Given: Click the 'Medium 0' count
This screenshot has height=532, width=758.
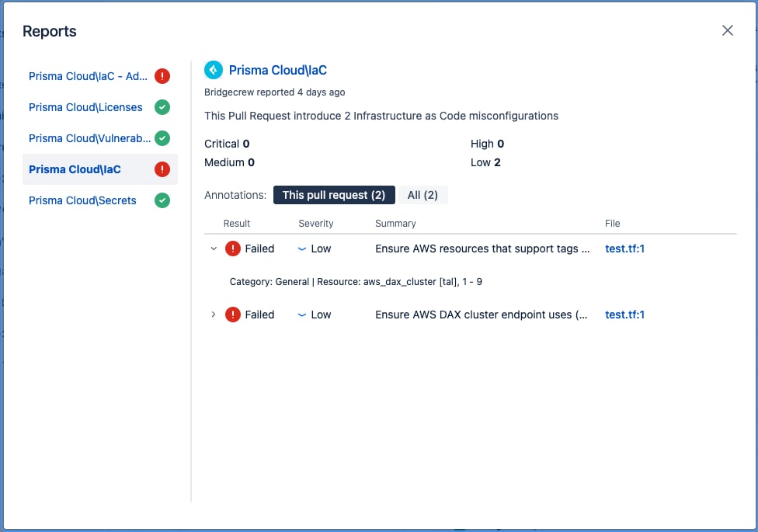Looking at the screenshot, I should (x=229, y=162).
